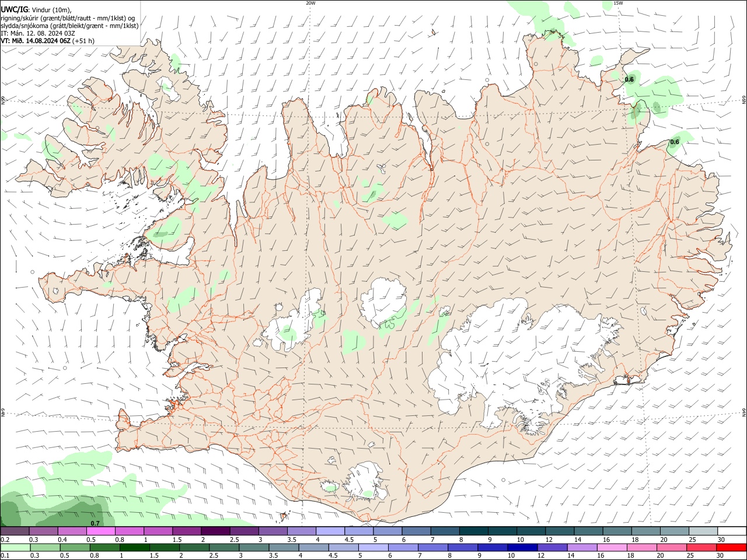
Task: Pick the white 30 swatch on the snow scale
Action: click(x=732, y=531)
